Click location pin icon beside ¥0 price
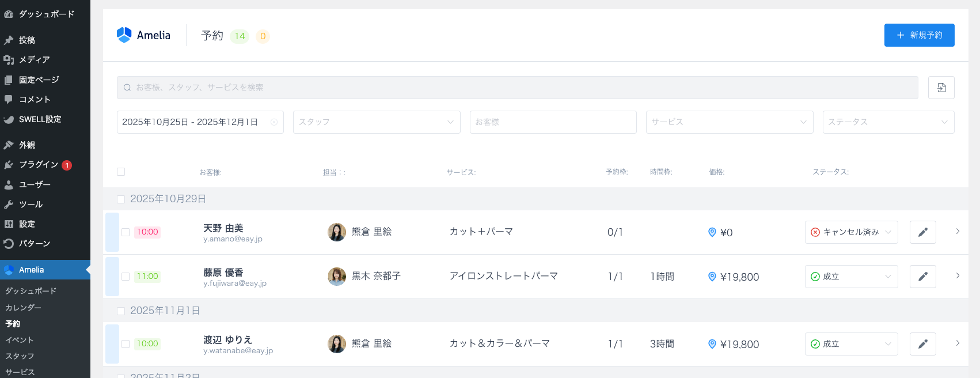980x378 pixels. coord(712,232)
